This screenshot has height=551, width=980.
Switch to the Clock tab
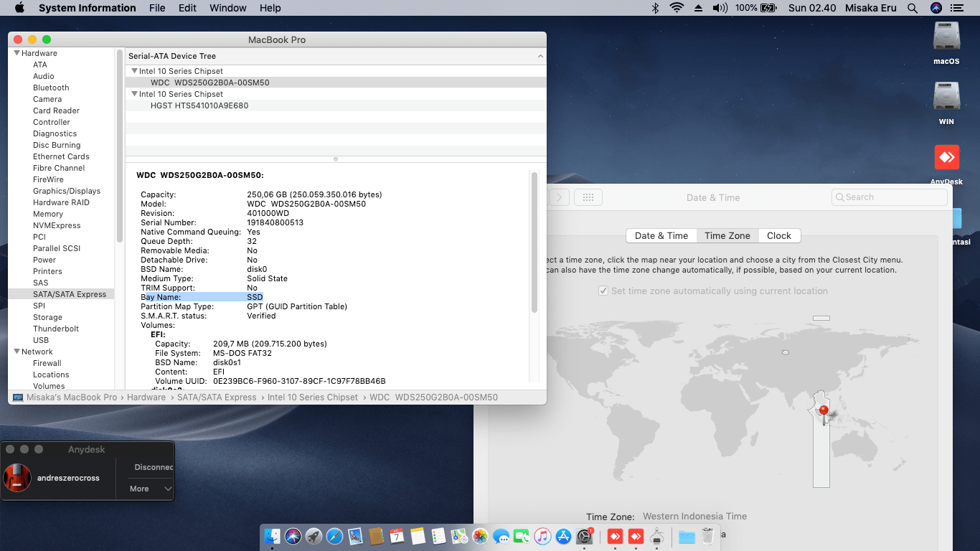779,235
